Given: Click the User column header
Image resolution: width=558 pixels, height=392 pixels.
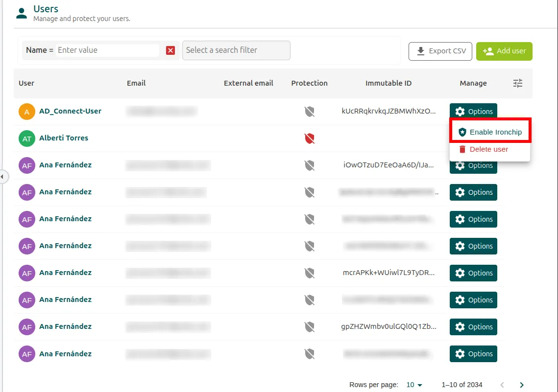Looking at the screenshot, I should click(x=26, y=83).
